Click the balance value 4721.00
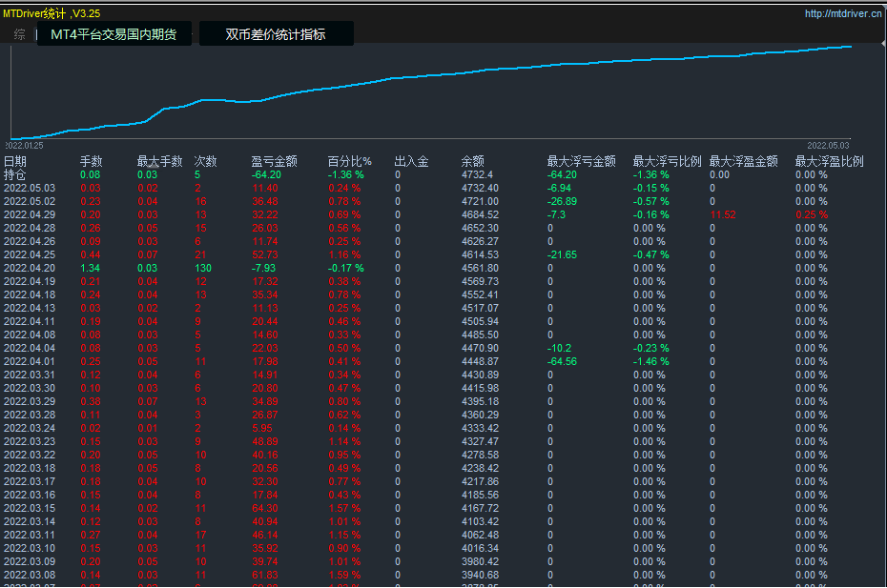 coord(481,201)
